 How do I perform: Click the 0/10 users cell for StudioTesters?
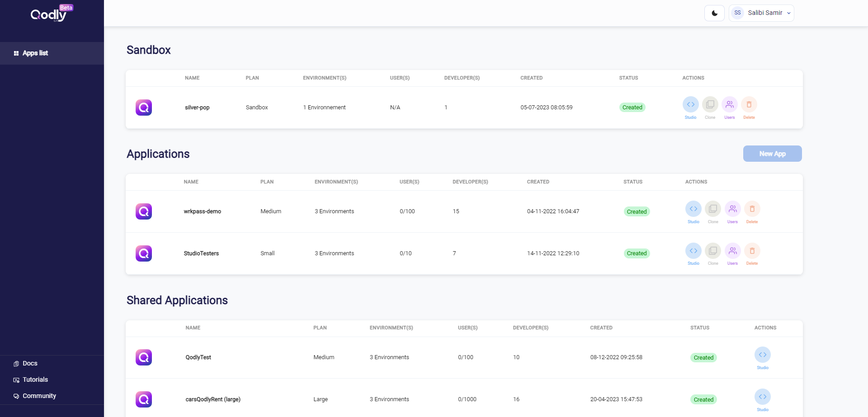click(406, 253)
